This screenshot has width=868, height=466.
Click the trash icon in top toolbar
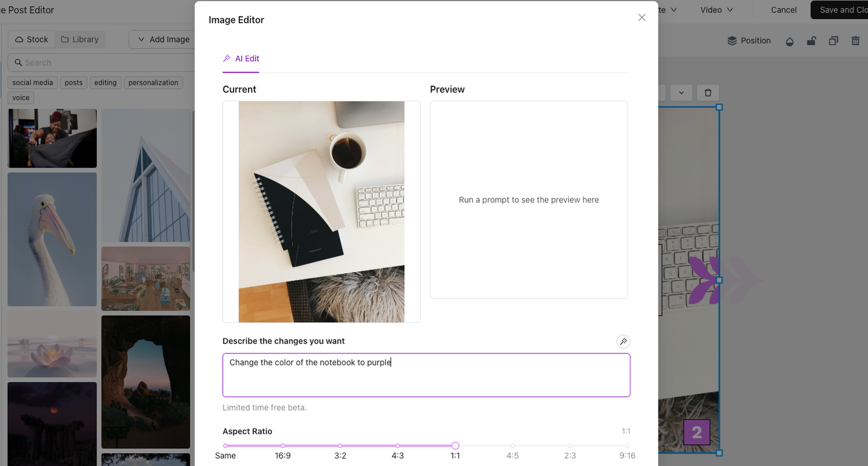(856, 41)
